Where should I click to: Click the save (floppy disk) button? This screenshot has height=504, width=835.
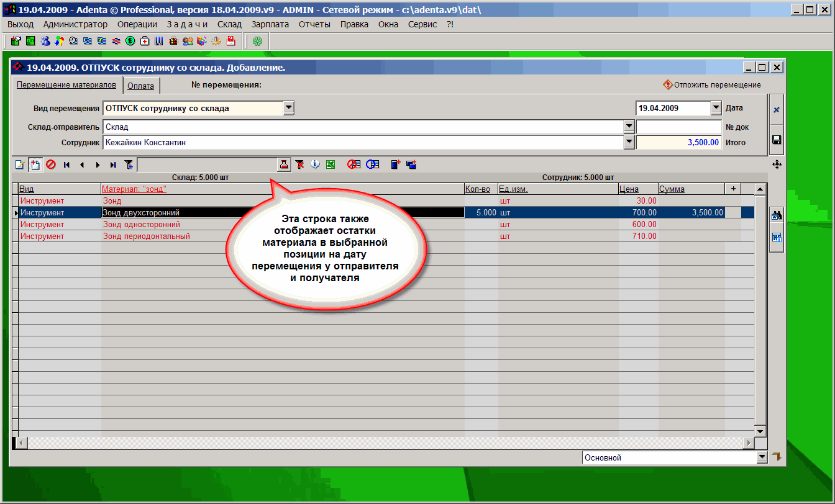pyautogui.click(x=776, y=140)
